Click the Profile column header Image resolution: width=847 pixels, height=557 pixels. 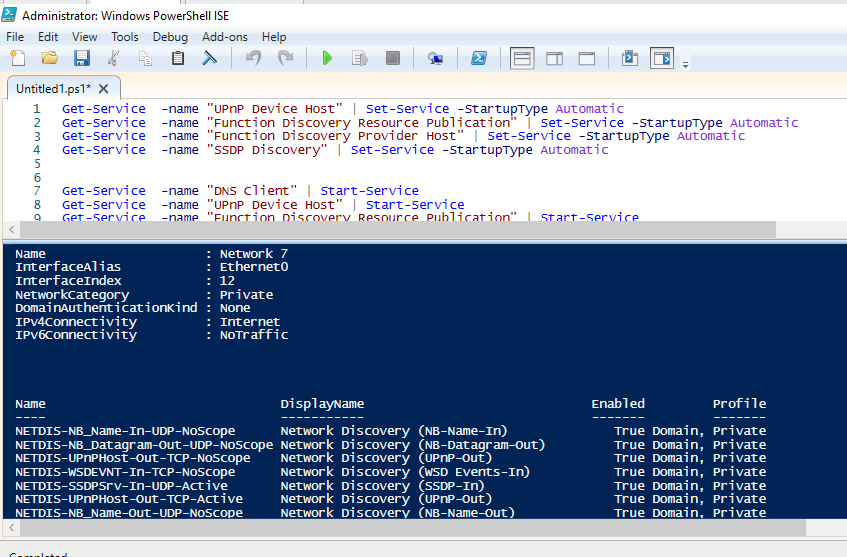point(739,404)
